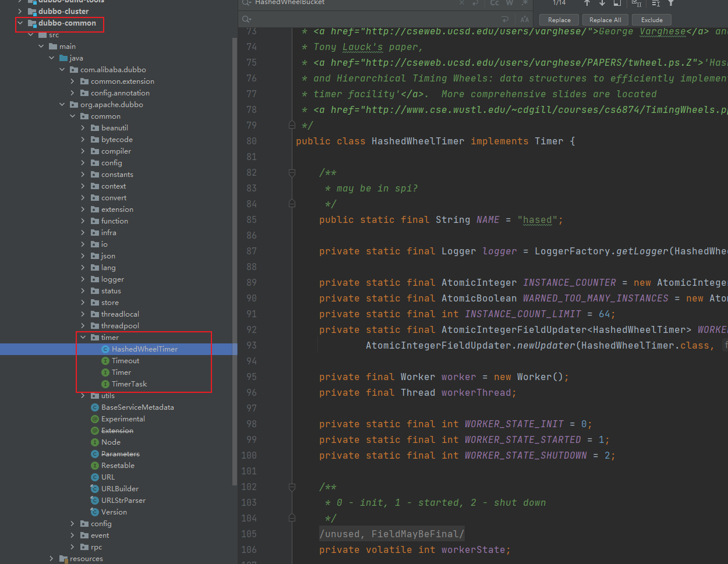Click the "hased" string literal on line 85
This screenshot has width=728, height=564.
[x=537, y=219]
